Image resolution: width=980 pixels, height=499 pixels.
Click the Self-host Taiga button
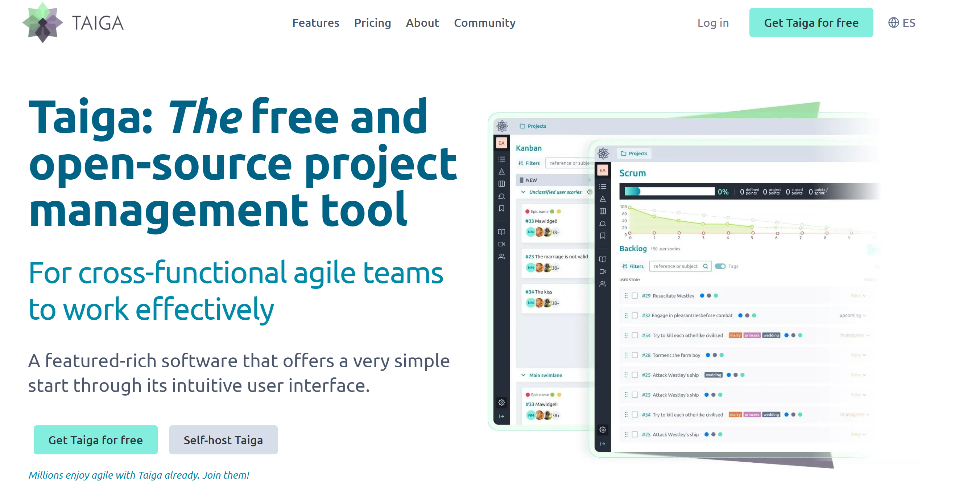[223, 440]
